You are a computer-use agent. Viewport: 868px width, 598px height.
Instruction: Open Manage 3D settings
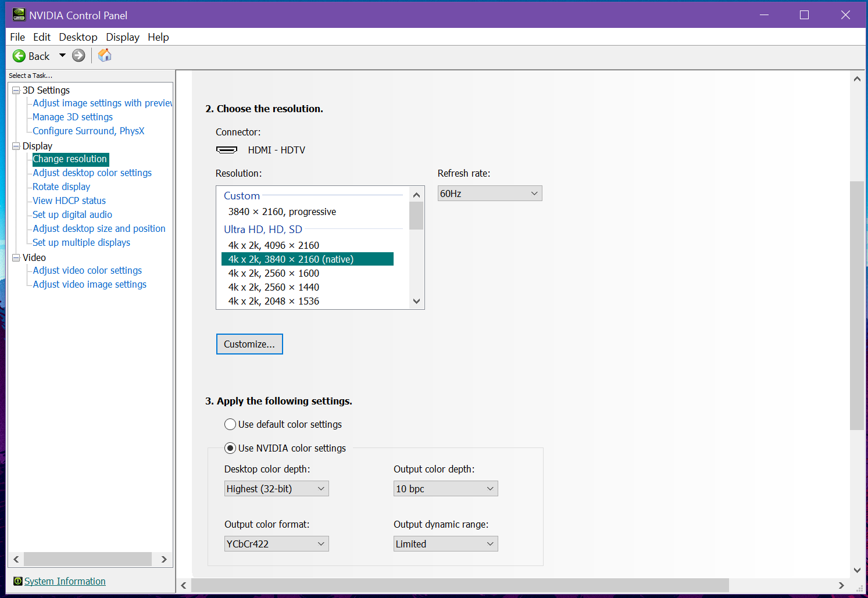click(x=73, y=117)
